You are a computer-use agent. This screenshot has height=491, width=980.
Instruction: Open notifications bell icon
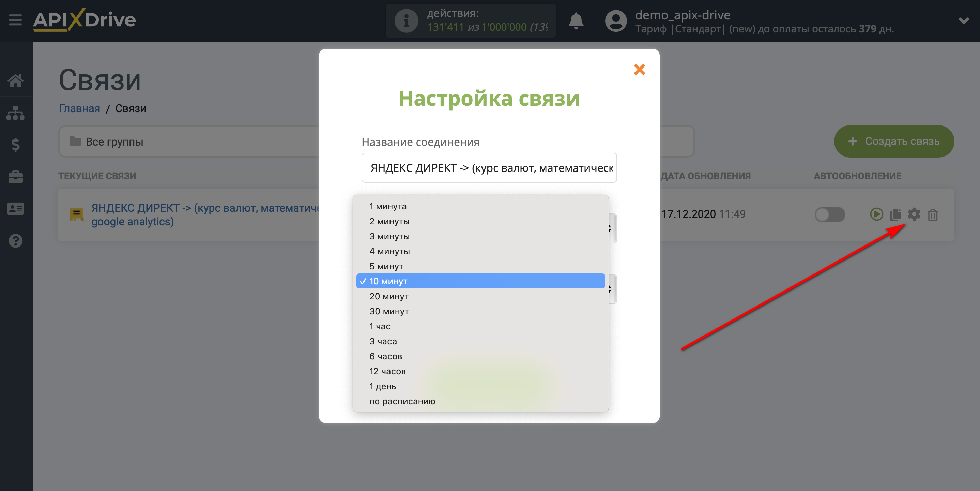point(576,20)
